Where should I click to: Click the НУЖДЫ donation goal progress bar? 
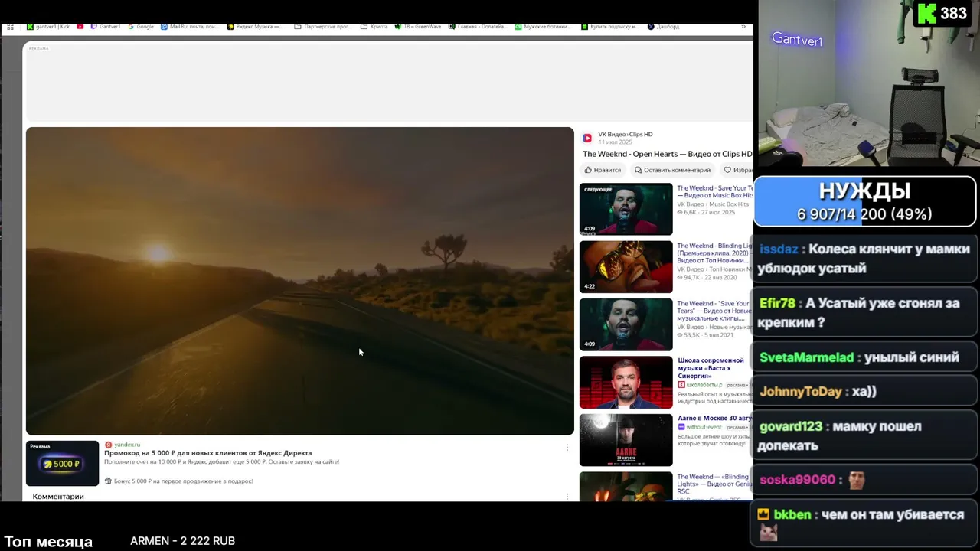[x=865, y=202]
